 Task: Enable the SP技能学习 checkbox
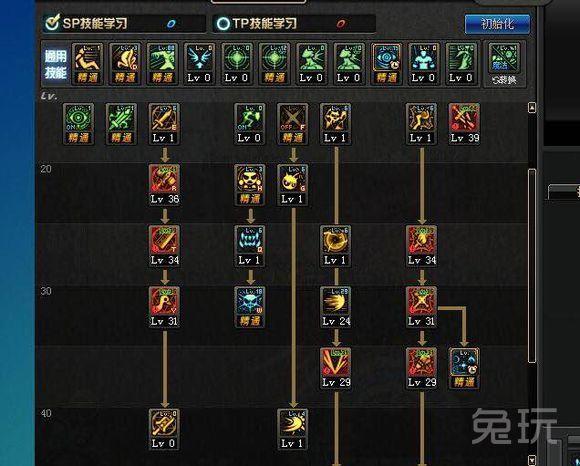[x=52, y=23]
